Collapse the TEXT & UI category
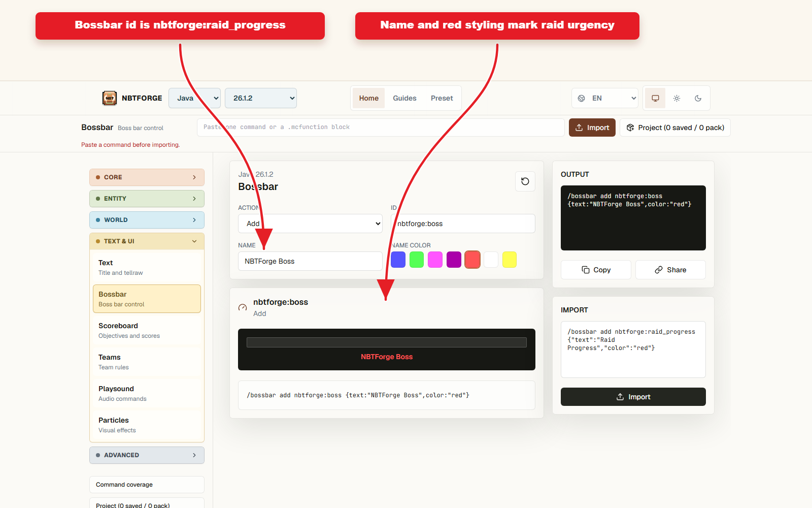 (147, 241)
